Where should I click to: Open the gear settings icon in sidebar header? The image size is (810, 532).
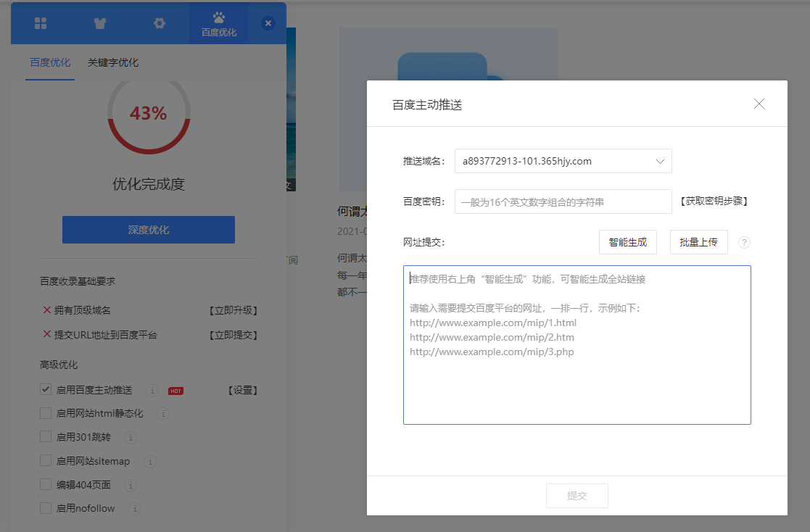tap(160, 23)
